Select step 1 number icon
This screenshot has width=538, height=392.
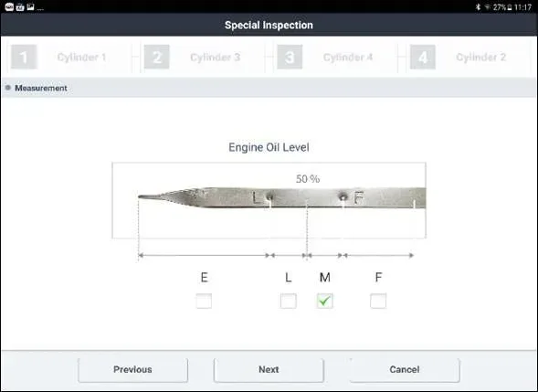click(24, 57)
